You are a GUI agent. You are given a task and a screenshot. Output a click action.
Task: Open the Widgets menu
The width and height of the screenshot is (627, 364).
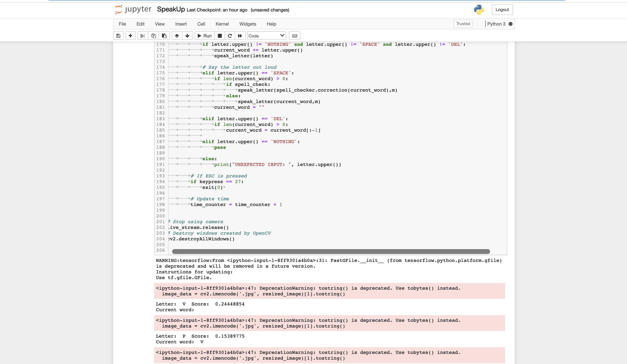(248, 24)
